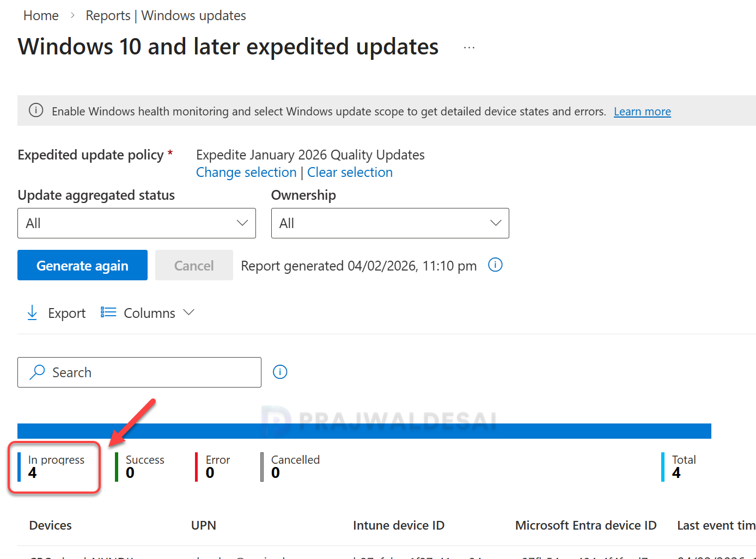Select the In progress status count
The image size is (756, 559).
[x=51, y=467]
